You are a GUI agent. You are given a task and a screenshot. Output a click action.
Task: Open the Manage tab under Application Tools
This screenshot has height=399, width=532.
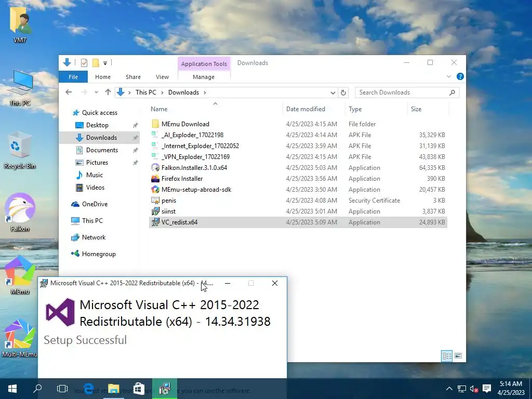pos(204,77)
